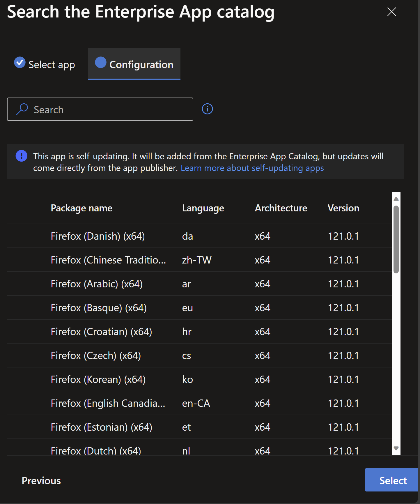This screenshot has width=420, height=504.
Task: Click the Configuration step circle icon
Action: coord(100,62)
